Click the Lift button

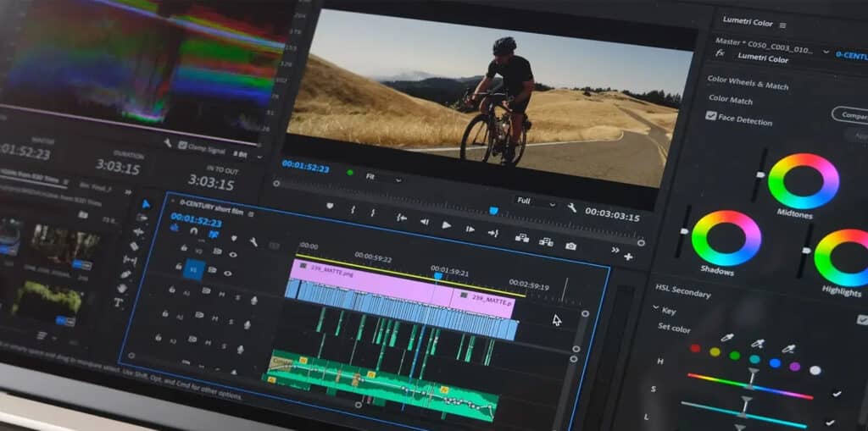tap(522, 237)
